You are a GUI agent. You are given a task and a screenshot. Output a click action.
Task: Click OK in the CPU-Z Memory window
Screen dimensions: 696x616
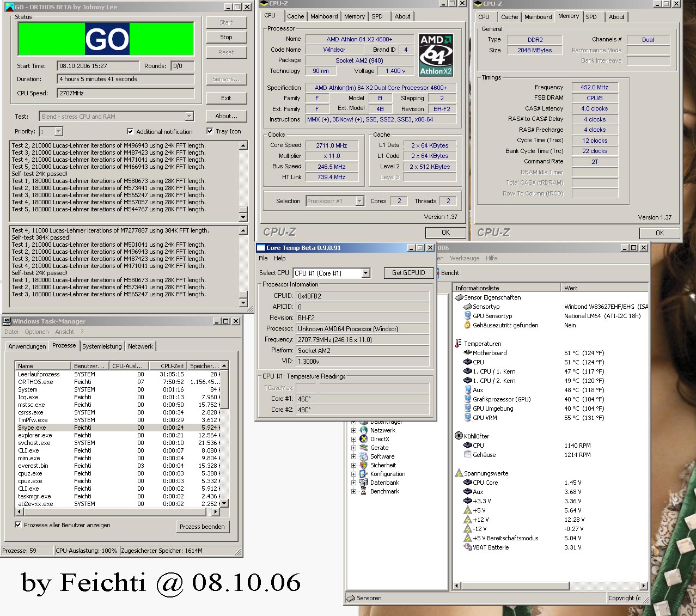(660, 233)
